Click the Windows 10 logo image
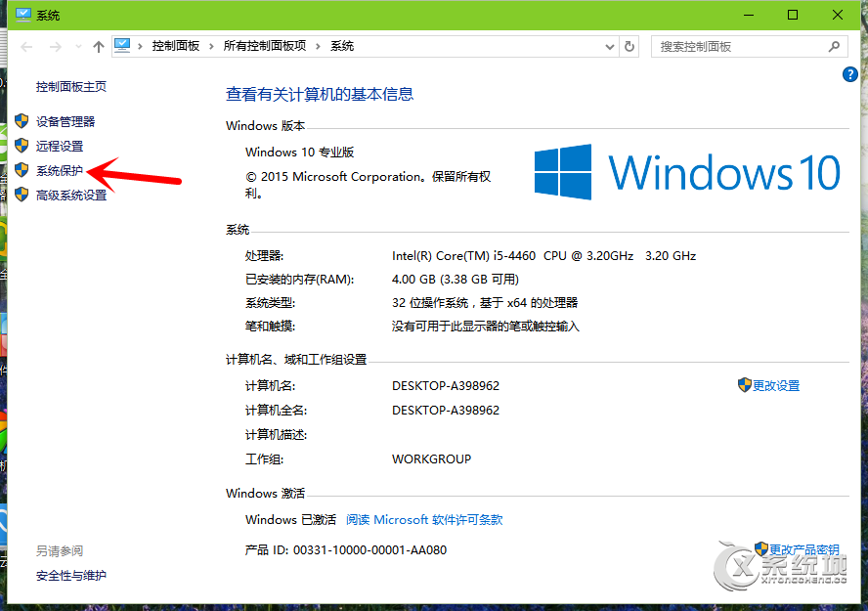The width and height of the screenshot is (868, 611). tap(687, 172)
